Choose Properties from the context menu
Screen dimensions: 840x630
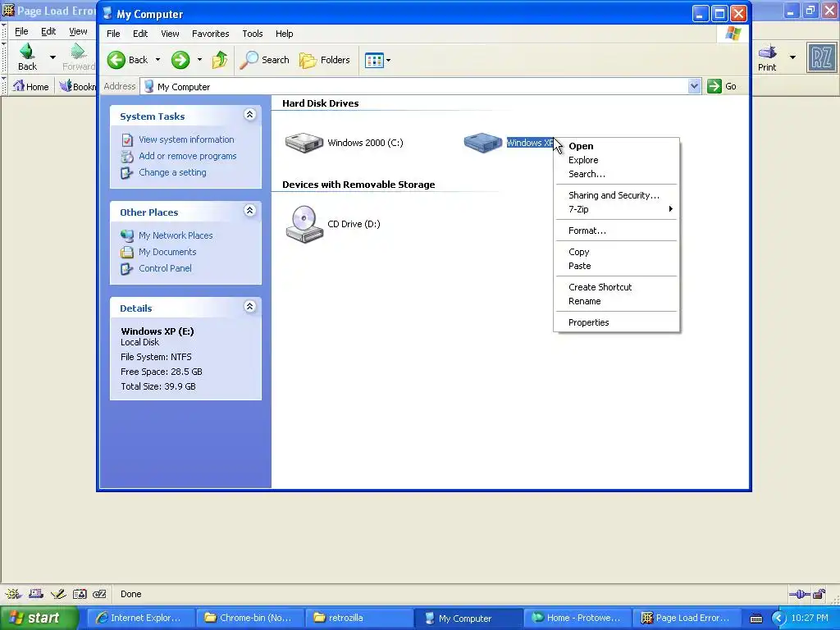coord(617,323)
